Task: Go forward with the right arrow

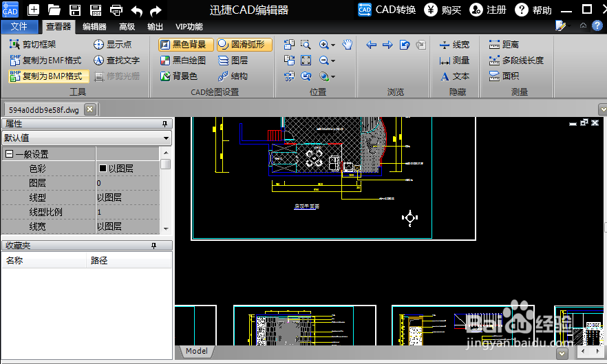Action: point(387,45)
